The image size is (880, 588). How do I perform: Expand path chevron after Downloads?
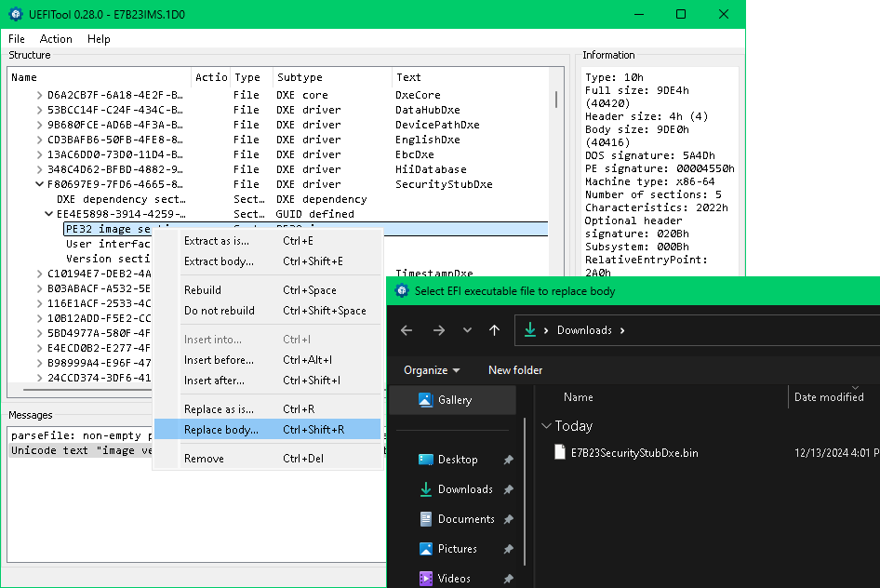coord(622,330)
